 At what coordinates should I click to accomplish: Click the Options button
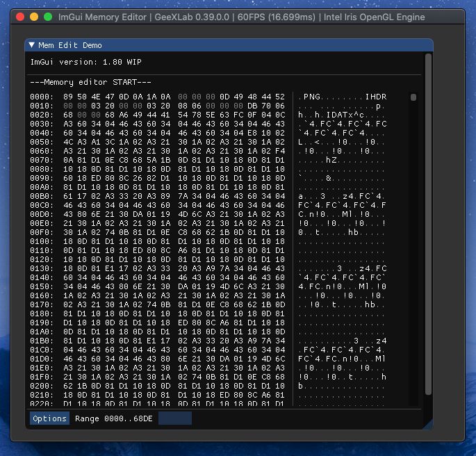click(x=49, y=418)
